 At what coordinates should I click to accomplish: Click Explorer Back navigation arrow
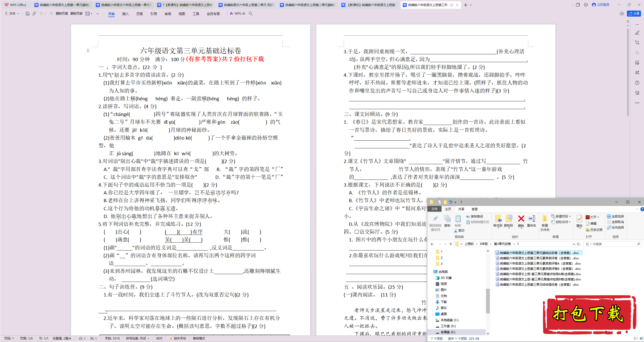432,244
